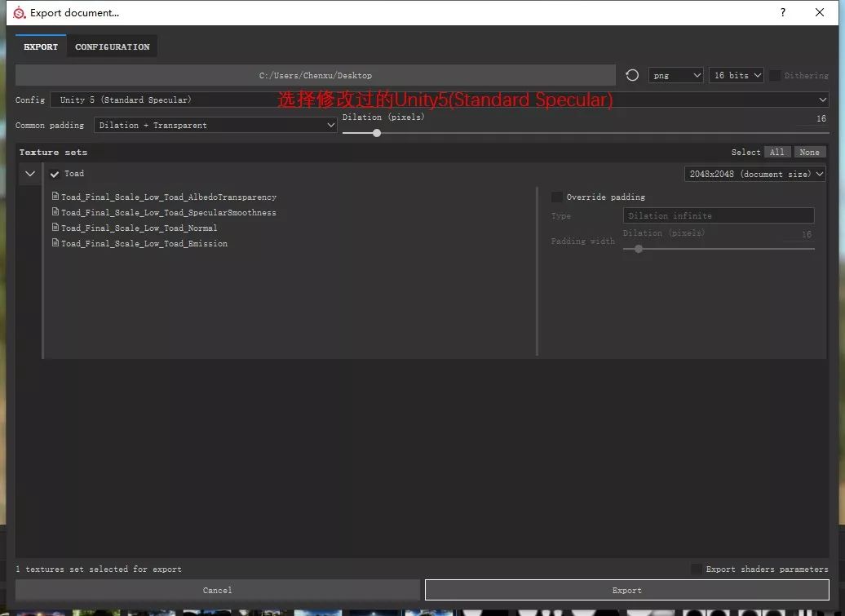The width and height of the screenshot is (845, 616).
Task: Click the Dilation pixels slider handle
Action: 376,133
